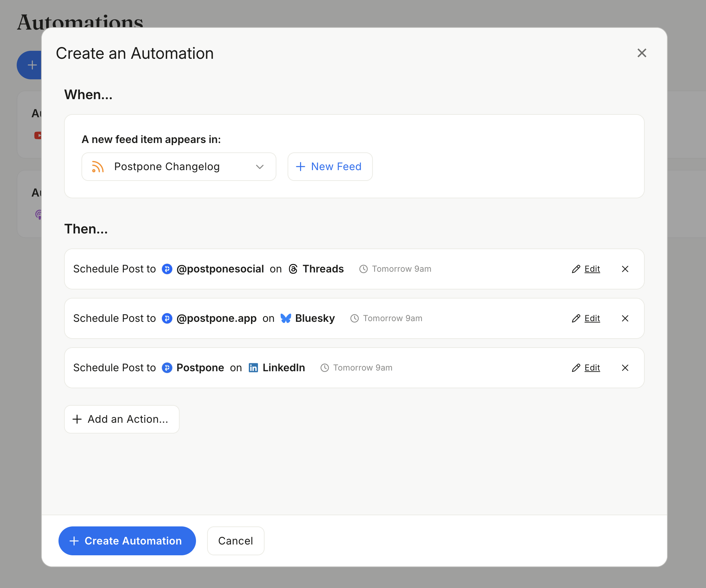Click Edit on the LinkedIn schedule action

(x=592, y=368)
